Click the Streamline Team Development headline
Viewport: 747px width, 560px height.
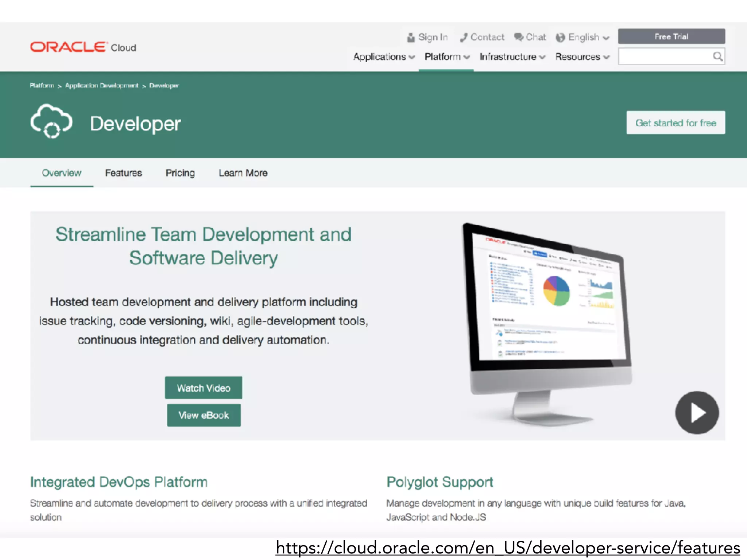point(204,246)
